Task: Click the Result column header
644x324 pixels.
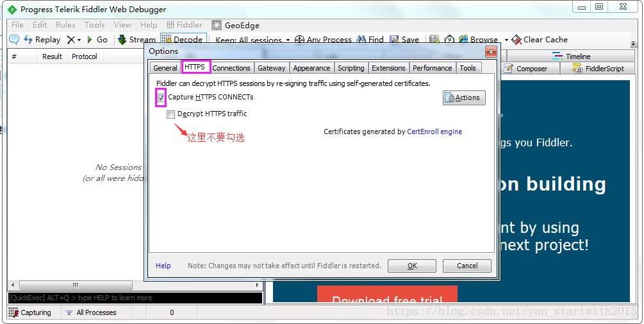Action: [x=52, y=56]
